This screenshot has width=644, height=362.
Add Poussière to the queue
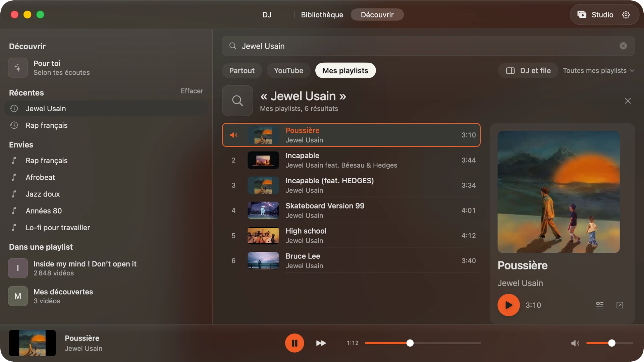tap(600, 305)
